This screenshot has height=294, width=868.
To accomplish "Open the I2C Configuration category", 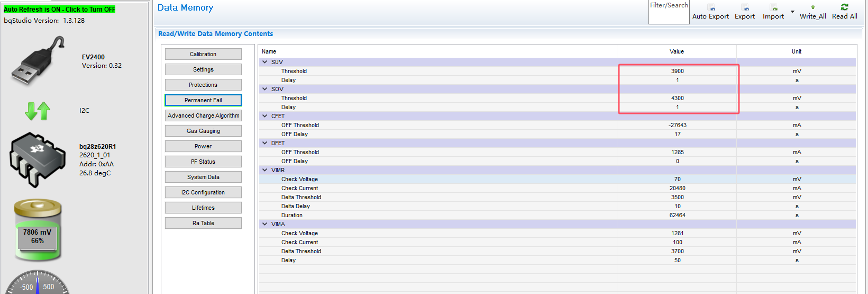I will point(203,192).
